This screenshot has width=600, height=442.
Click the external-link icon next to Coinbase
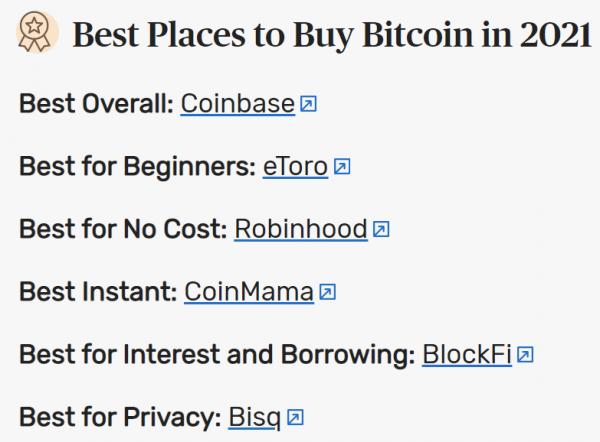(x=308, y=104)
